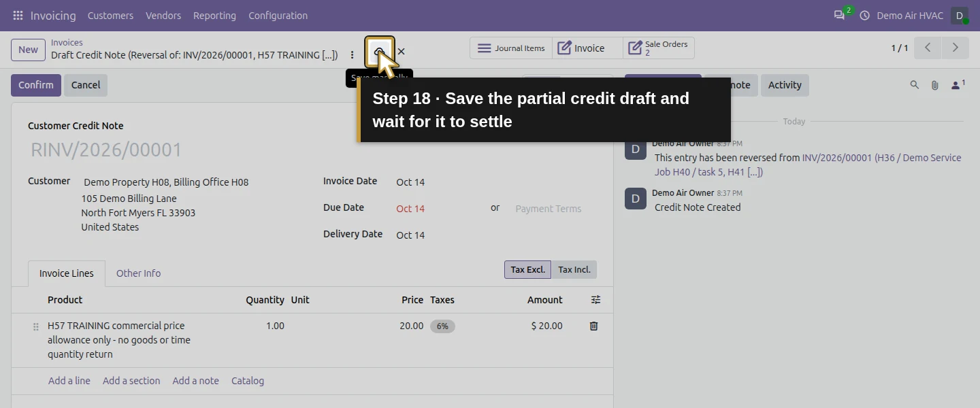The image size is (980, 408).
Task: Open the apps grid menu
Action: (18, 15)
